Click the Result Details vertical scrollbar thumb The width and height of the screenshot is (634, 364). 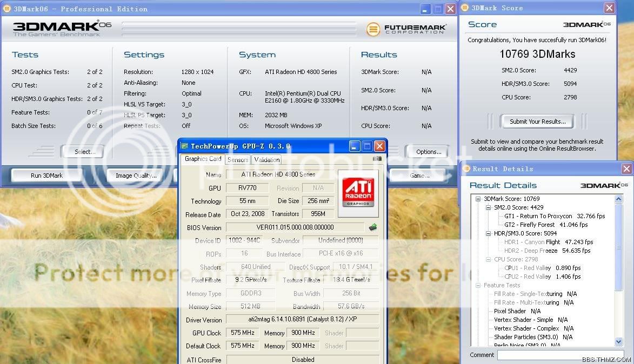[619, 247]
